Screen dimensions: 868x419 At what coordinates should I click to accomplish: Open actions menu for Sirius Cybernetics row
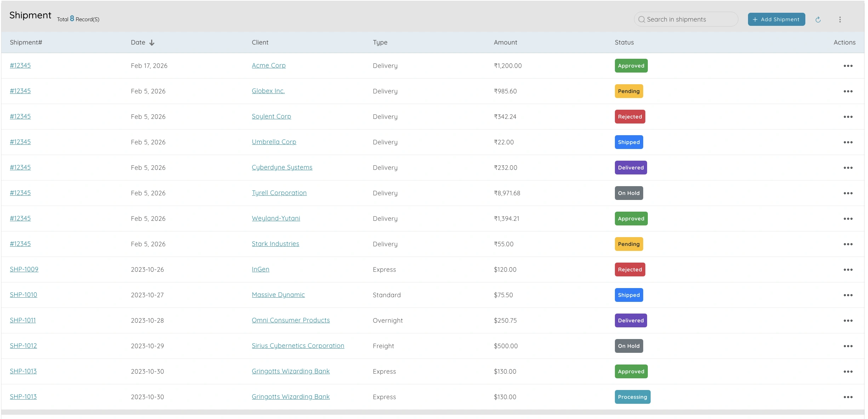point(848,346)
